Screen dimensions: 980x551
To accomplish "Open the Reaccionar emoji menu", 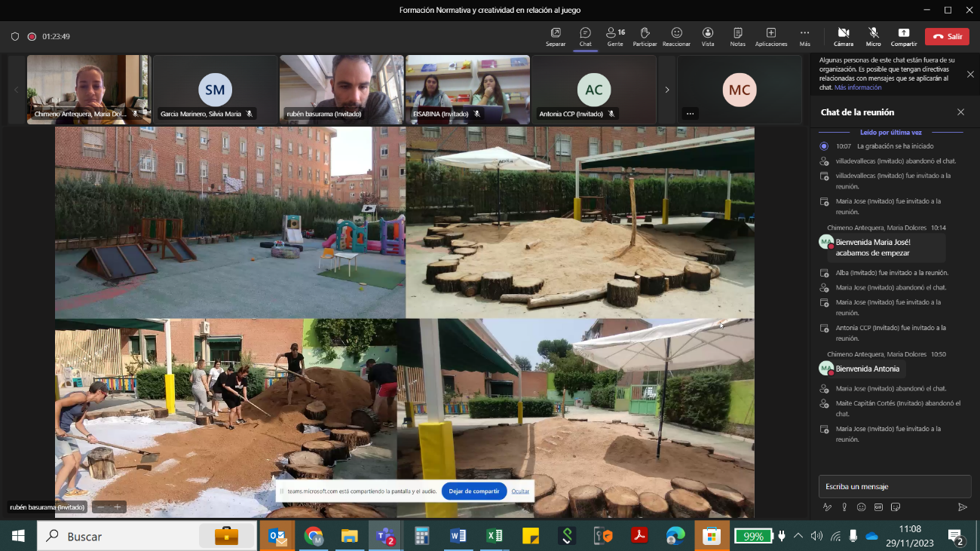I will 676,36.
